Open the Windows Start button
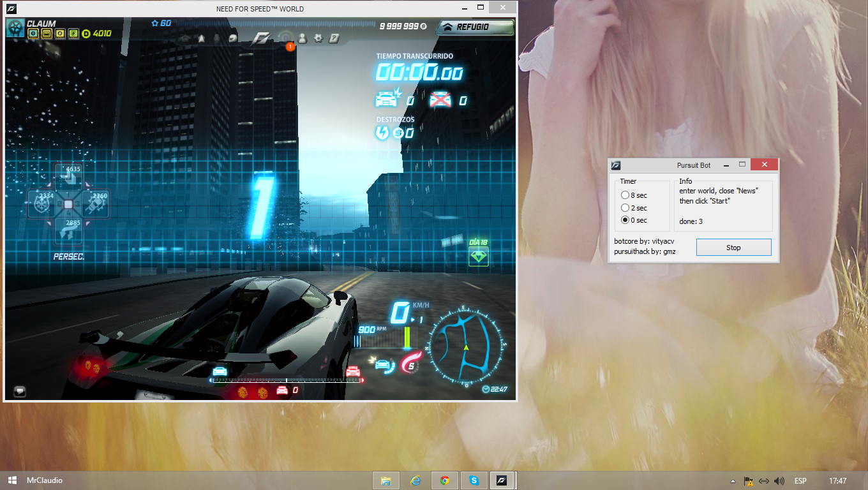This screenshot has width=868, height=490. point(12,480)
